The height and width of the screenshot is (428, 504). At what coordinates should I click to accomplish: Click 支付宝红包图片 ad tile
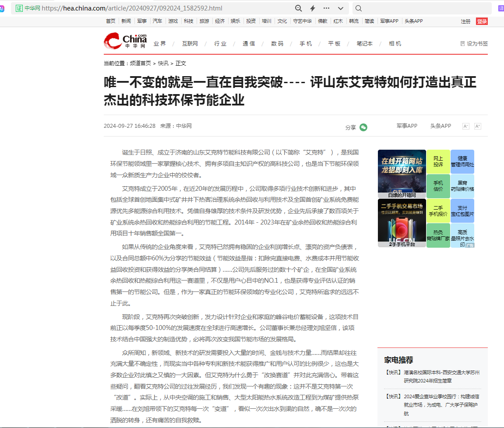point(462,211)
